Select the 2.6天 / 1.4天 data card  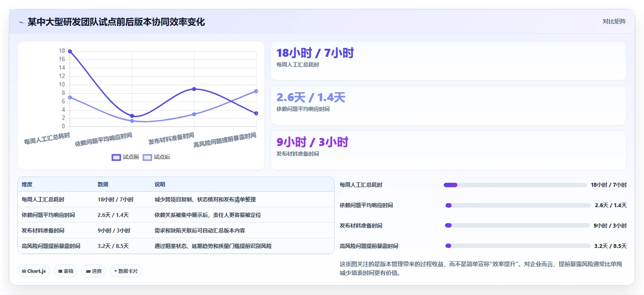point(448,106)
